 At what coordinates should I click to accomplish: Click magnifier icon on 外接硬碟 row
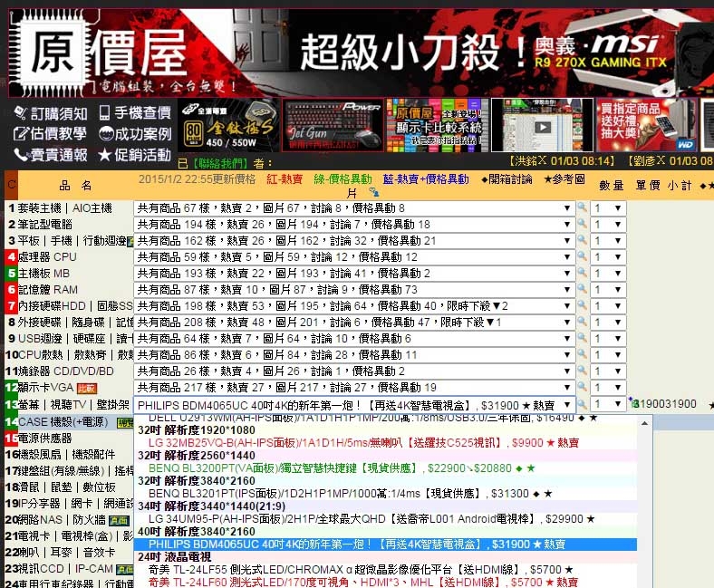pyautogui.click(x=582, y=322)
